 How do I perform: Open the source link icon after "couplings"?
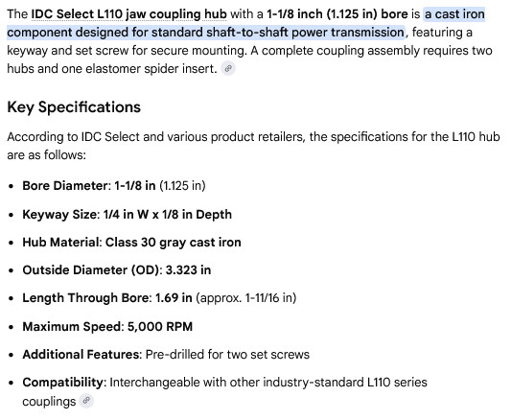pyautogui.click(x=86, y=401)
